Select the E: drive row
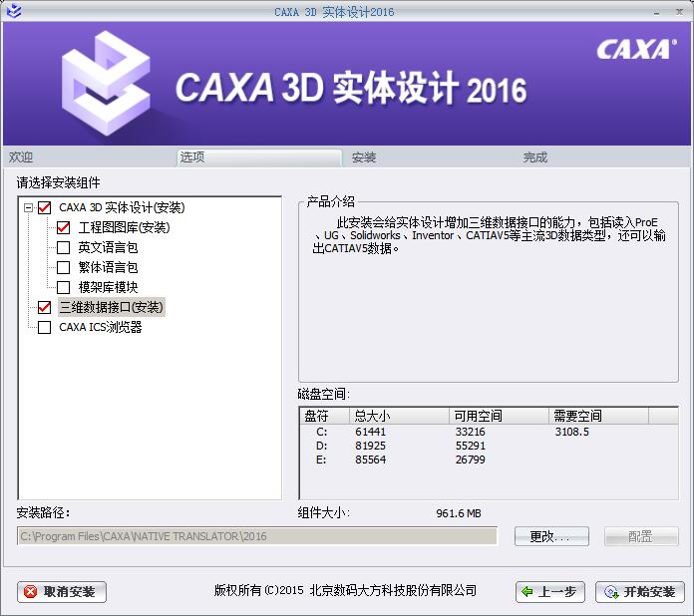 click(489, 460)
